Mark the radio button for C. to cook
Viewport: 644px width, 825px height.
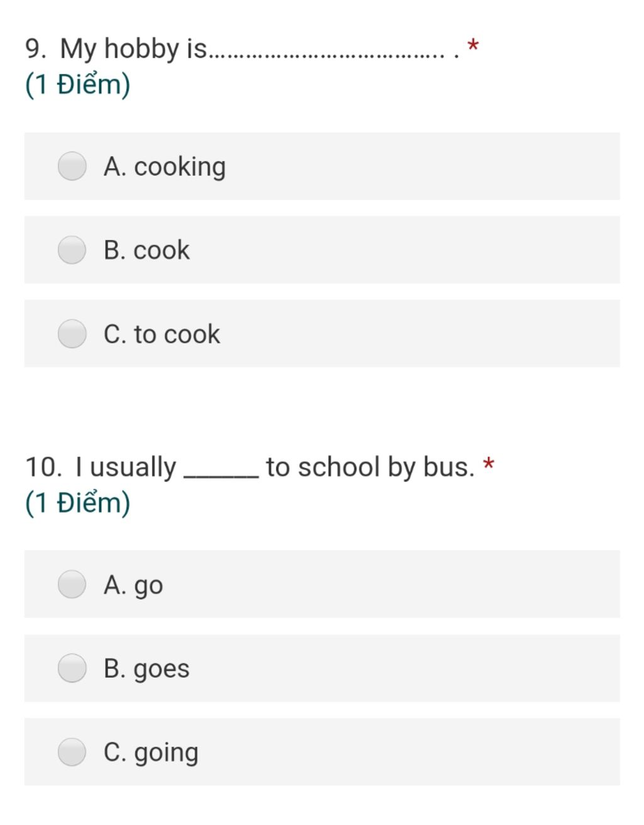tap(72, 334)
